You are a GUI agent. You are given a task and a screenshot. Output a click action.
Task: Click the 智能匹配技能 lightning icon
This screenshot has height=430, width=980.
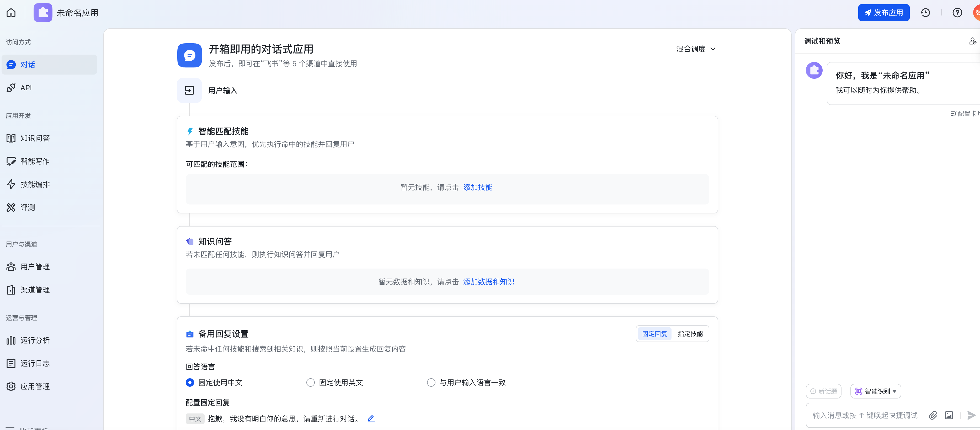coord(190,132)
